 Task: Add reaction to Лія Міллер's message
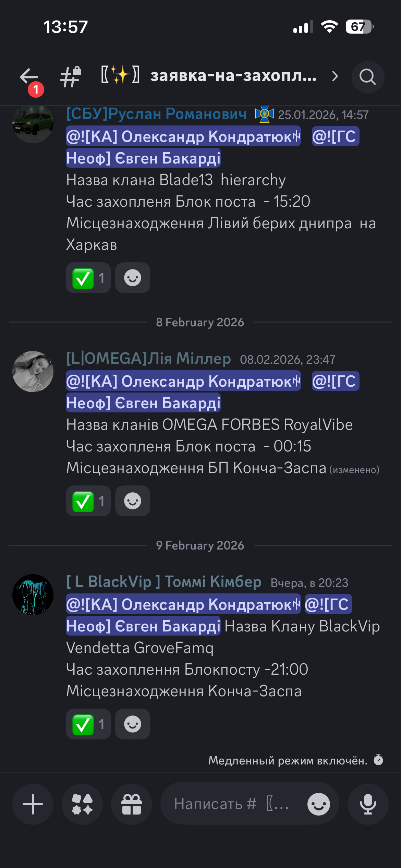click(133, 501)
